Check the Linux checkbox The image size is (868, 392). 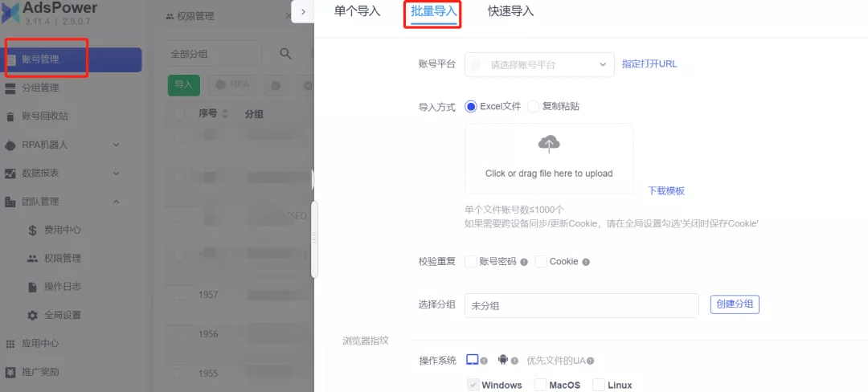pyautogui.click(x=599, y=385)
